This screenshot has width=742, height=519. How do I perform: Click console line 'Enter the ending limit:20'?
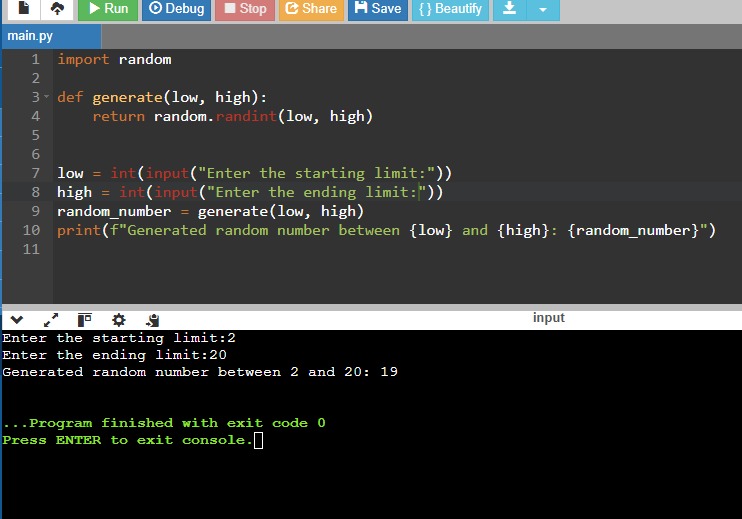pyautogui.click(x=115, y=355)
